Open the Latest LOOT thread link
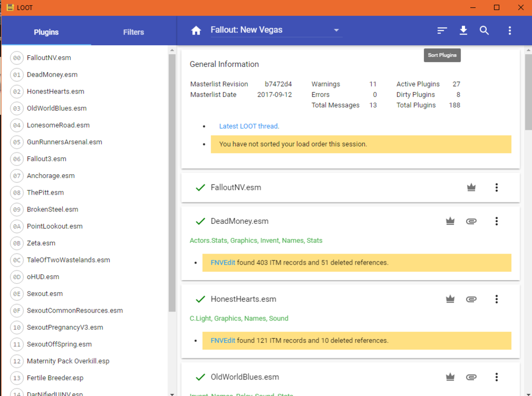Viewport: 532px width, 396px height. pyautogui.click(x=249, y=126)
